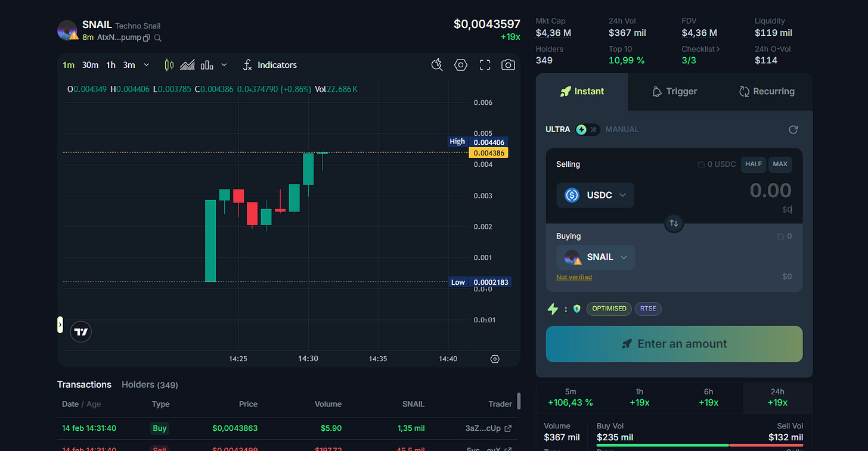Click the MAX amount button

point(780,164)
